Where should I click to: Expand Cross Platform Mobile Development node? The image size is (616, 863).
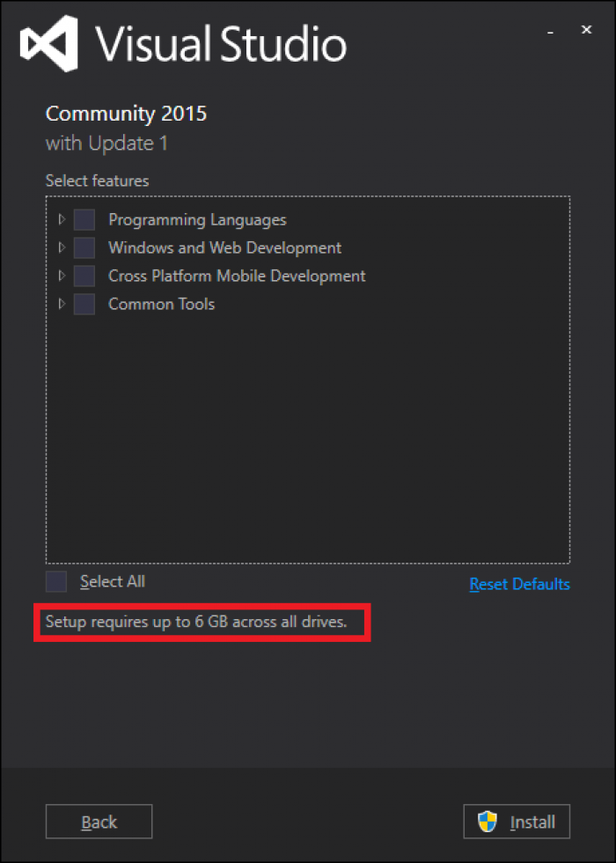[62, 276]
